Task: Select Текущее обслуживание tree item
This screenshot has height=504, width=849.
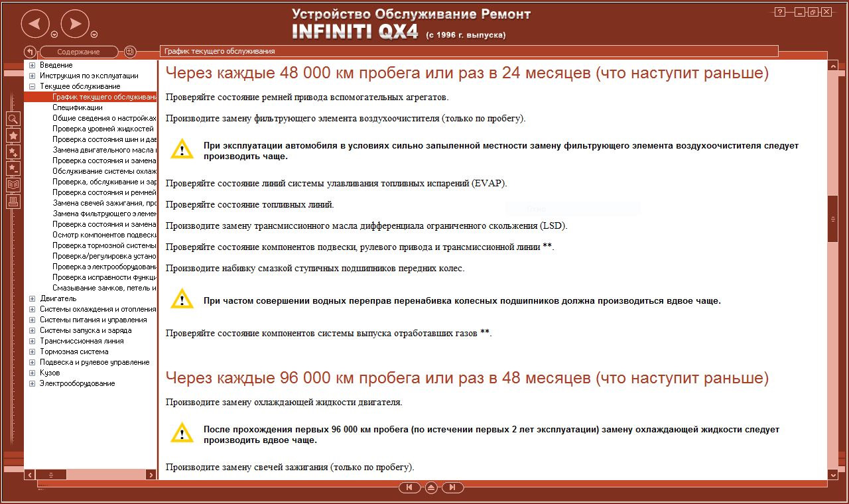Action: click(x=80, y=86)
